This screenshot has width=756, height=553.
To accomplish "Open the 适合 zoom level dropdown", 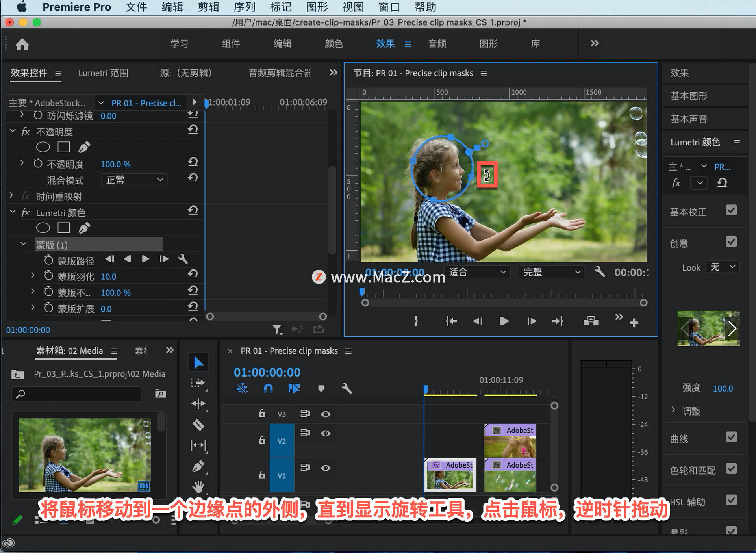I will 477,272.
